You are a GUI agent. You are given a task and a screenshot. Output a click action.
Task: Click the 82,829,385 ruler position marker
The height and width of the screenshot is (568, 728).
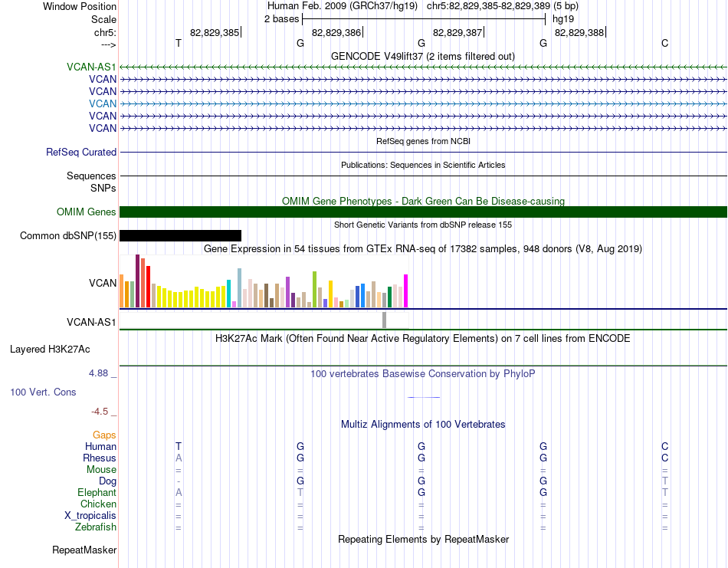tap(215, 32)
